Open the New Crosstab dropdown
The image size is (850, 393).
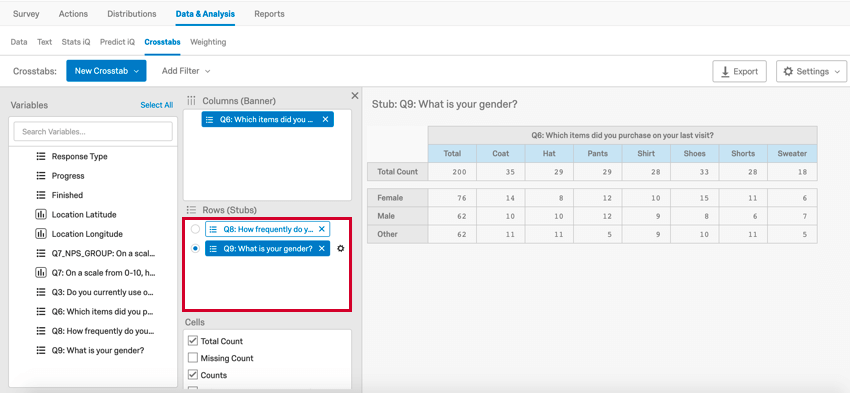106,71
